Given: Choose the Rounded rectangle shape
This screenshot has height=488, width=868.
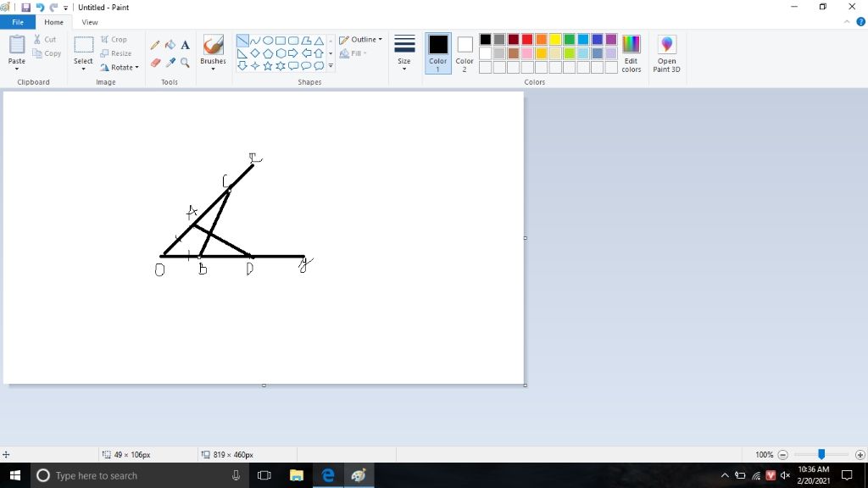Looking at the screenshot, I should [293, 41].
